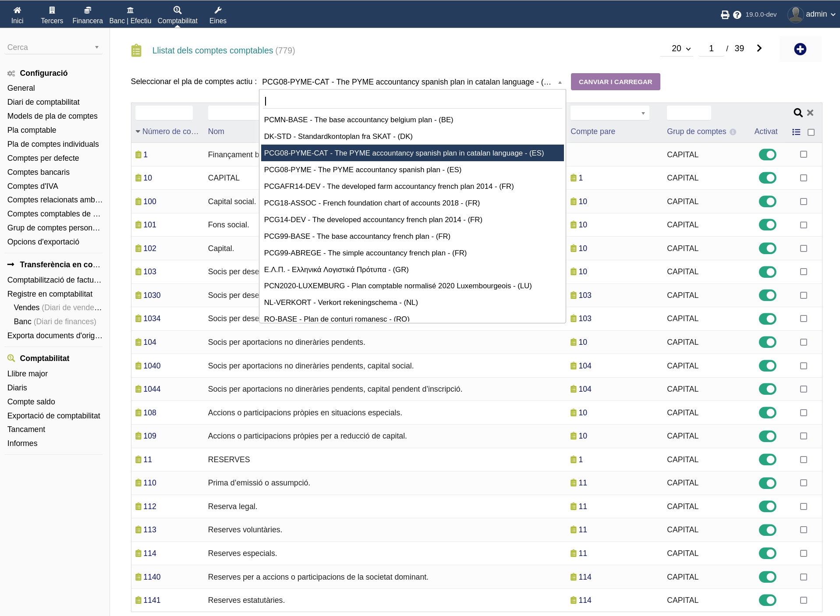Open the Tercers building icon

pos(52,10)
